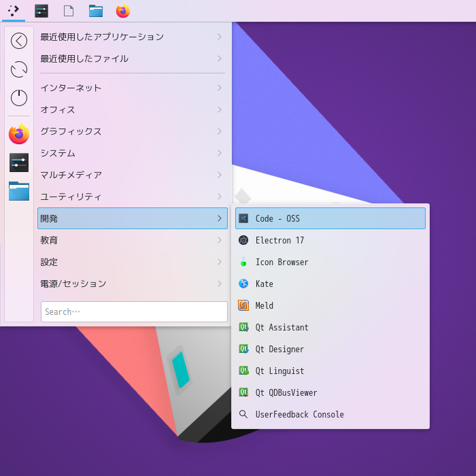
Task: Launch Qt Linguist entry
Action: tap(330, 371)
